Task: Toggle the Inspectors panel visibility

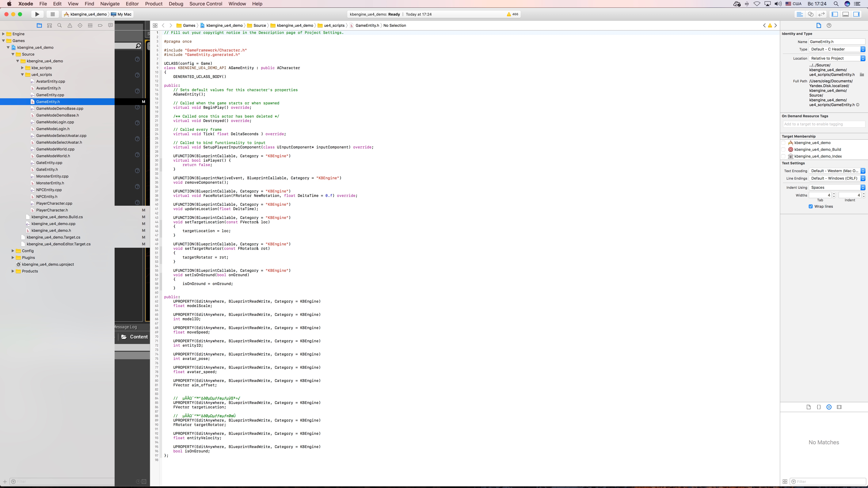Action: [x=856, y=14]
